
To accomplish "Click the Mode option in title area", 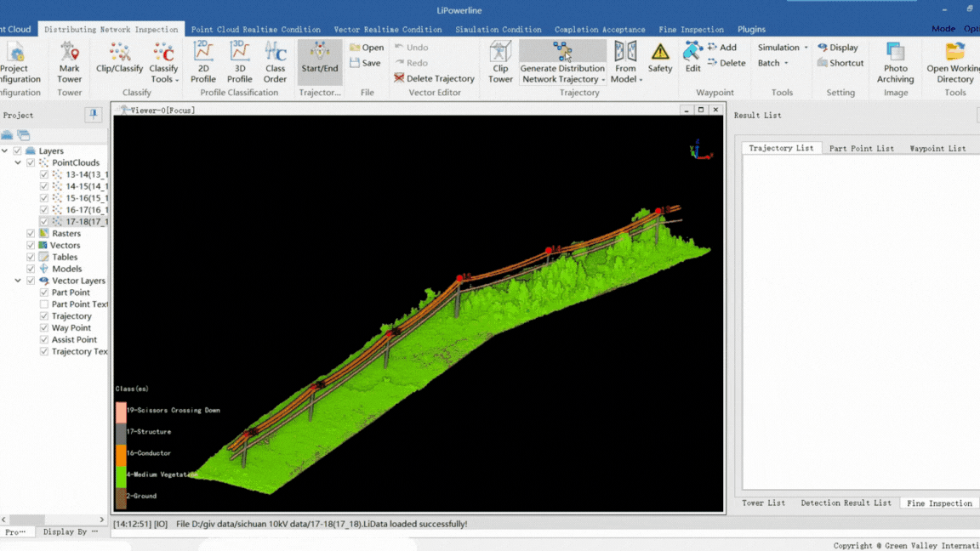I will (x=943, y=29).
